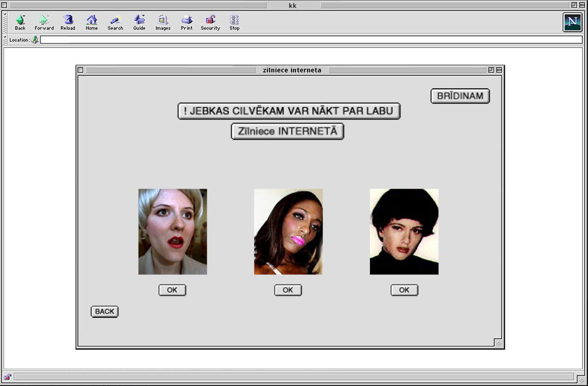588x386 pixels.
Task: Focus the Location address field
Action: (312, 40)
